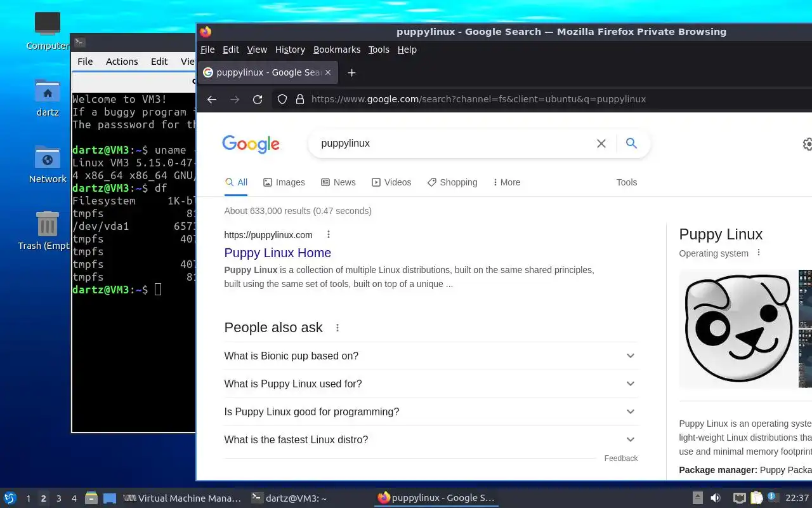Open the start menu in taskbar
Viewport: 812px width, 508px height.
click(x=10, y=498)
